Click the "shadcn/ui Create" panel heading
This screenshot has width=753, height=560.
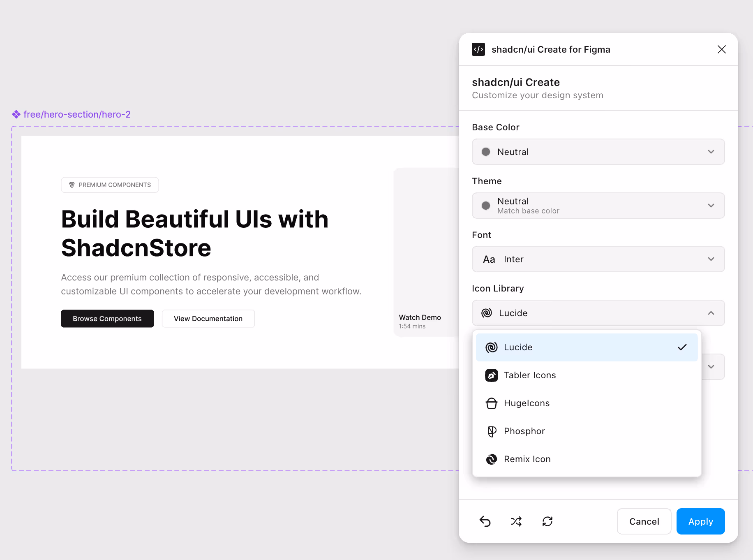[x=516, y=82]
